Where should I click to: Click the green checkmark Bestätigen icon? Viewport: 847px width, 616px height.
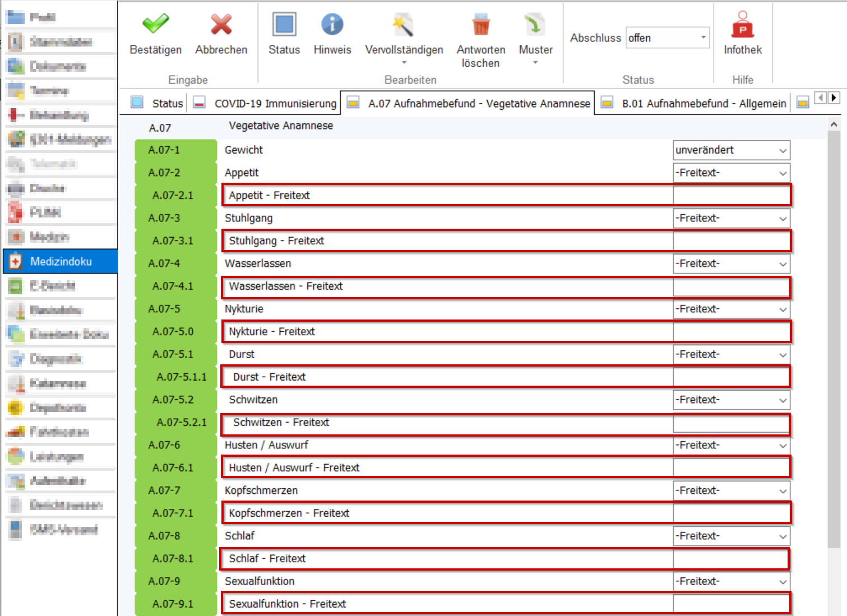coord(155,25)
